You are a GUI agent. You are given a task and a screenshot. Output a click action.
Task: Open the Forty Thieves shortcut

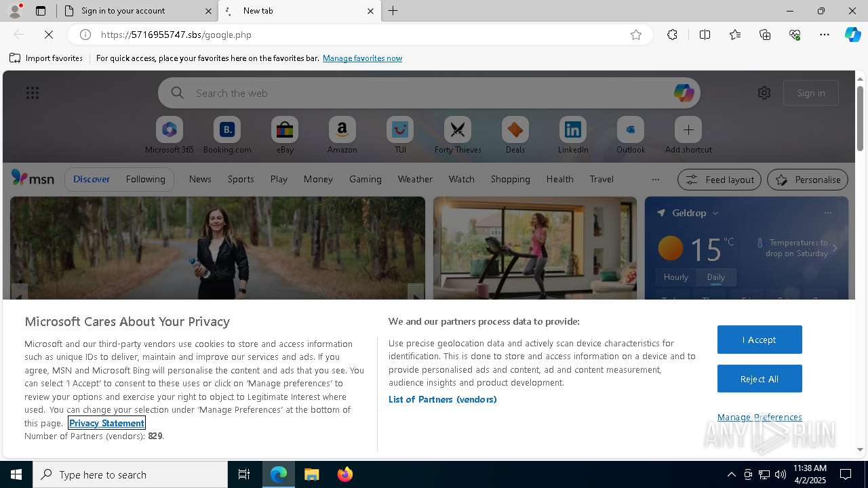click(458, 135)
